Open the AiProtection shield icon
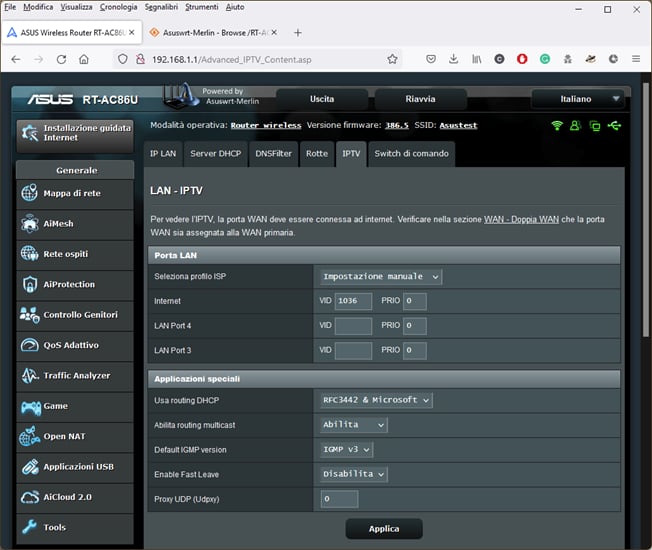 click(x=29, y=285)
